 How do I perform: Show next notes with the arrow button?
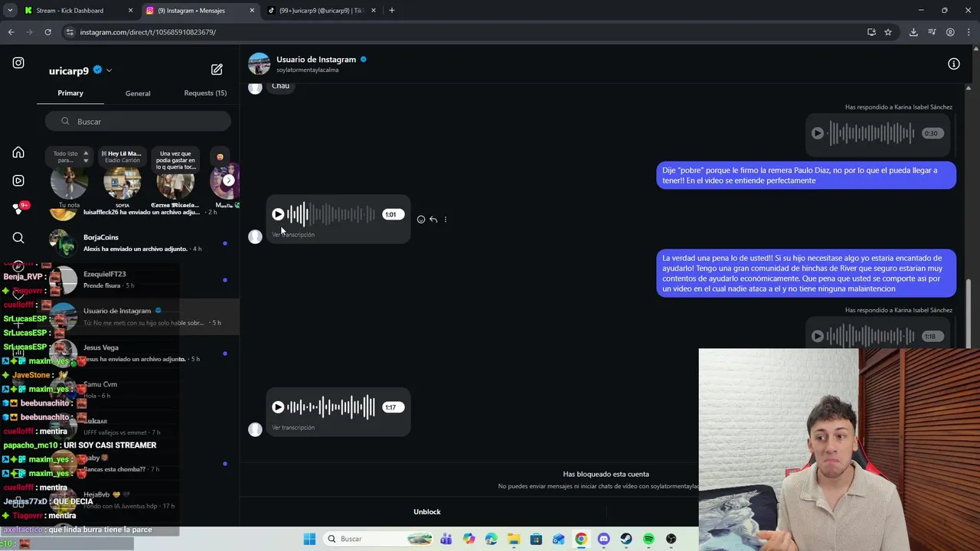[x=228, y=181]
